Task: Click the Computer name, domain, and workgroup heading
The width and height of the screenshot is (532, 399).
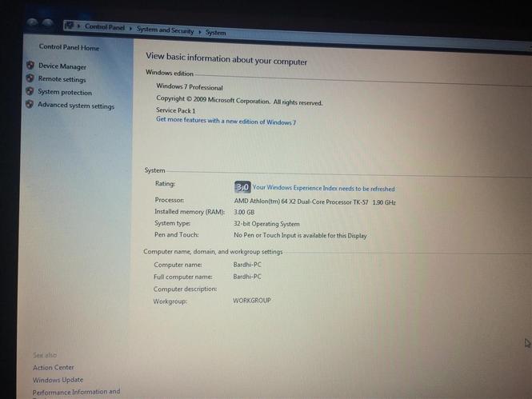Action: point(213,252)
